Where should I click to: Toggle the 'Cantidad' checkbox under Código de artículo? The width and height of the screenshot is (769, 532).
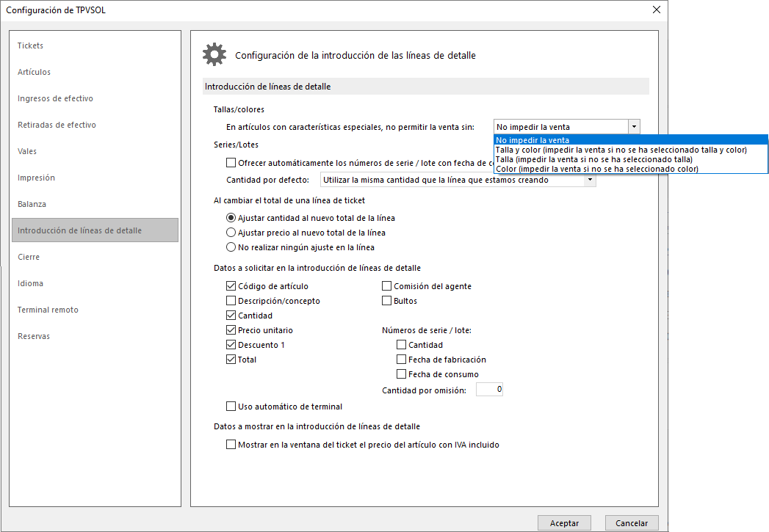[231, 316]
